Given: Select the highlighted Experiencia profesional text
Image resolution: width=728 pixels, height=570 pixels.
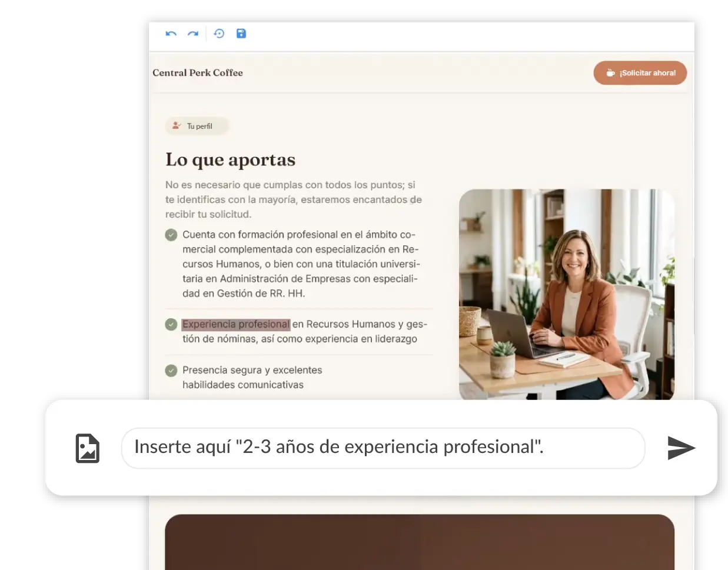Looking at the screenshot, I should click(236, 324).
